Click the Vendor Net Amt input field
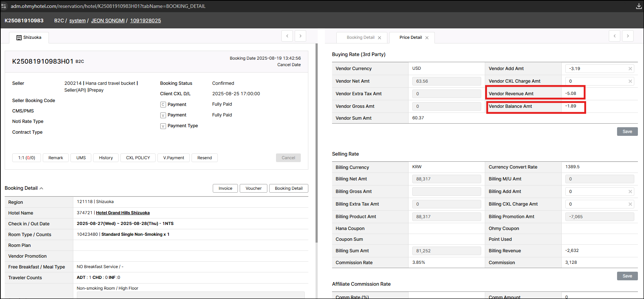644x299 pixels. (446, 81)
